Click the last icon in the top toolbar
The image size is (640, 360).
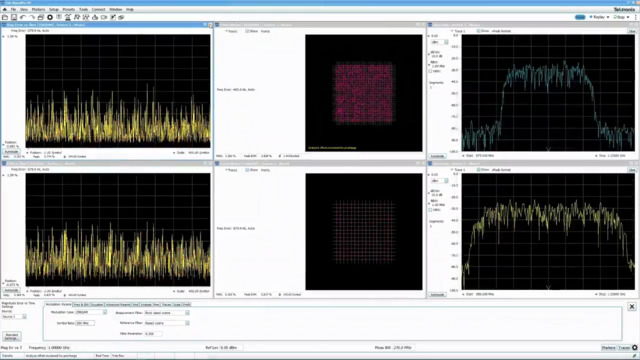pos(121,17)
